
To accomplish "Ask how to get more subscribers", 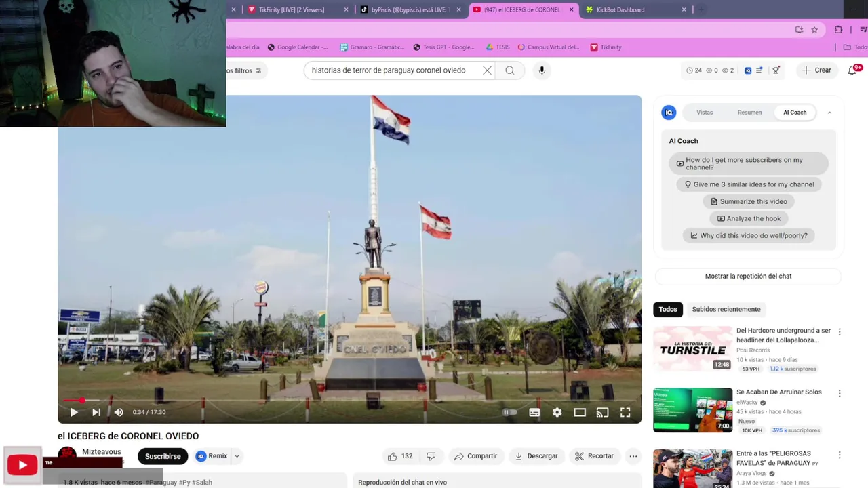I will (749, 163).
